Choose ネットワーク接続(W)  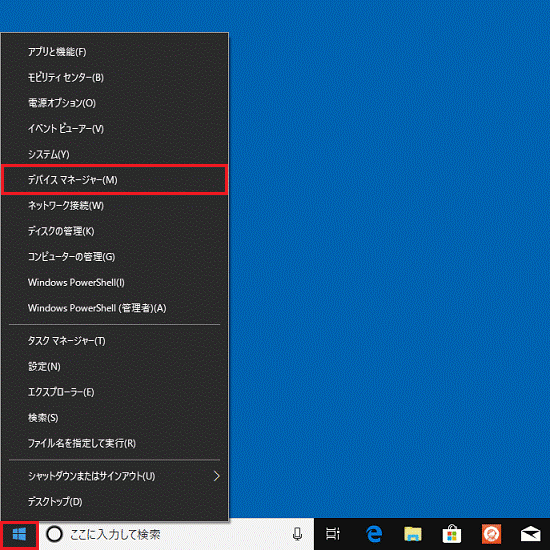coord(115,206)
